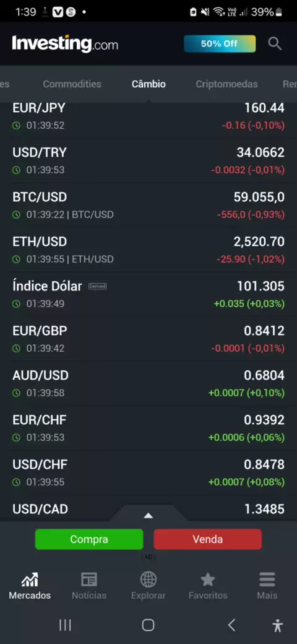Screen dimensions: 297x644
Task: Tap the Android home button
Action: 148,625
